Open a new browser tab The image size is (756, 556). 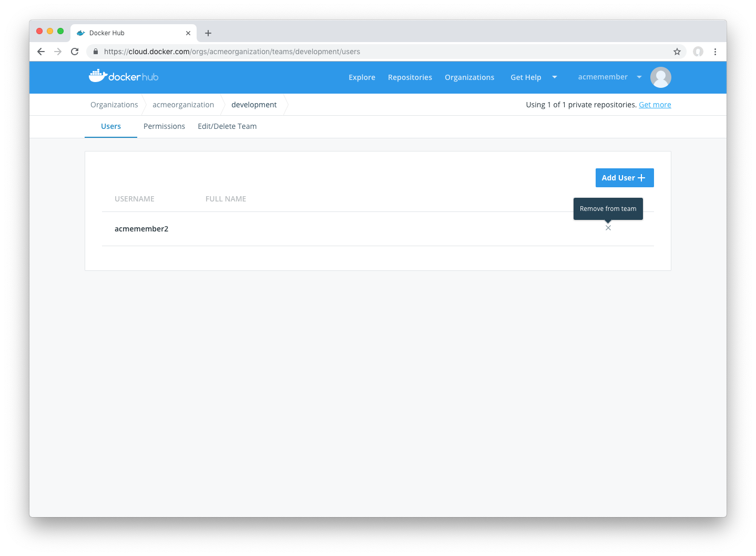208,33
